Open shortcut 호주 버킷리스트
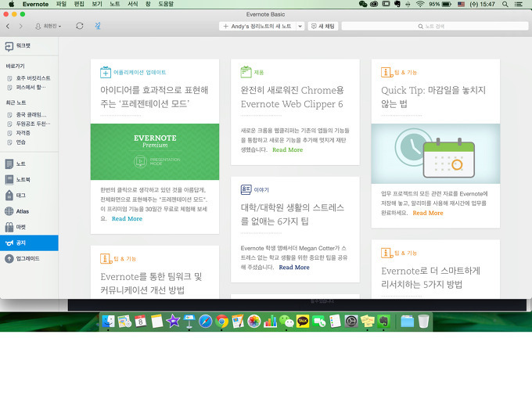The width and height of the screenshot is (532, 399). (29, 78)
